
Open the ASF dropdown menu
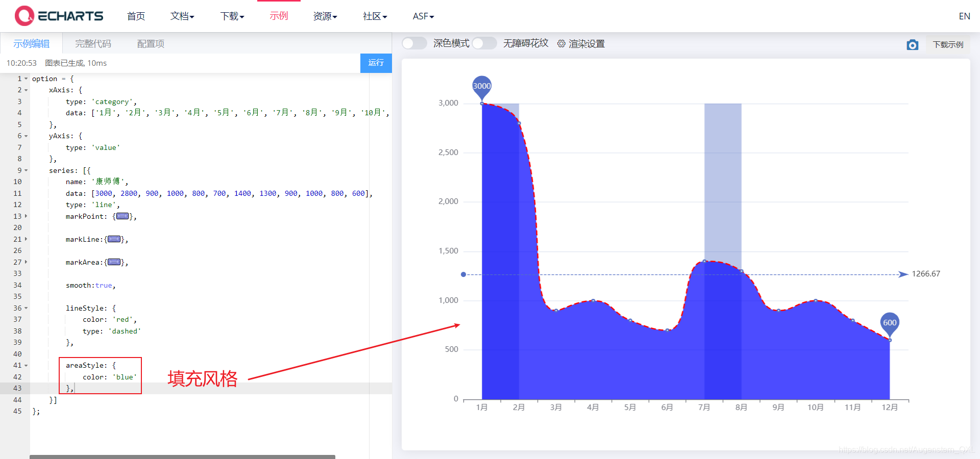click(424, 16)
